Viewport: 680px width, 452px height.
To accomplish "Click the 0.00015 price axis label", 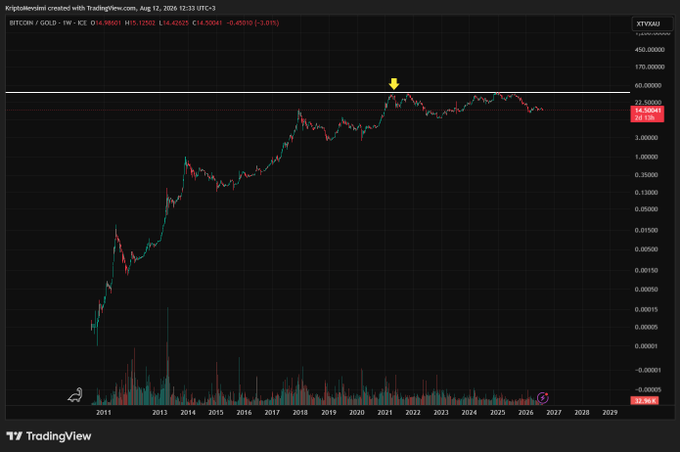I will [x=646, y=310].
